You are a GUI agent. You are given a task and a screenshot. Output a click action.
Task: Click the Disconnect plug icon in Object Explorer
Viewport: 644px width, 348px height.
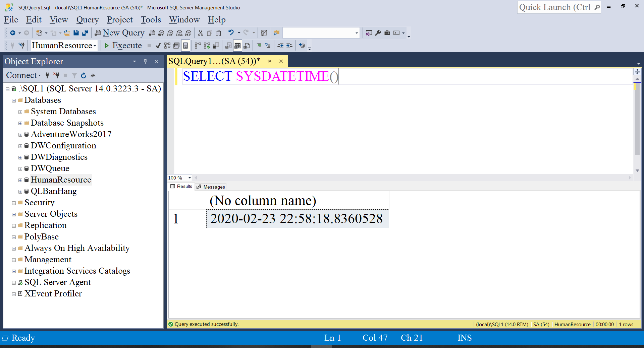tap(56, 76)
